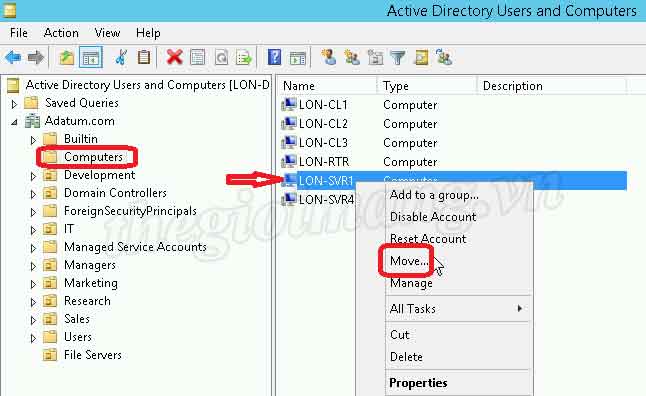
Task: Click the Refresh toolbar icon
Action: click(221, 57)
